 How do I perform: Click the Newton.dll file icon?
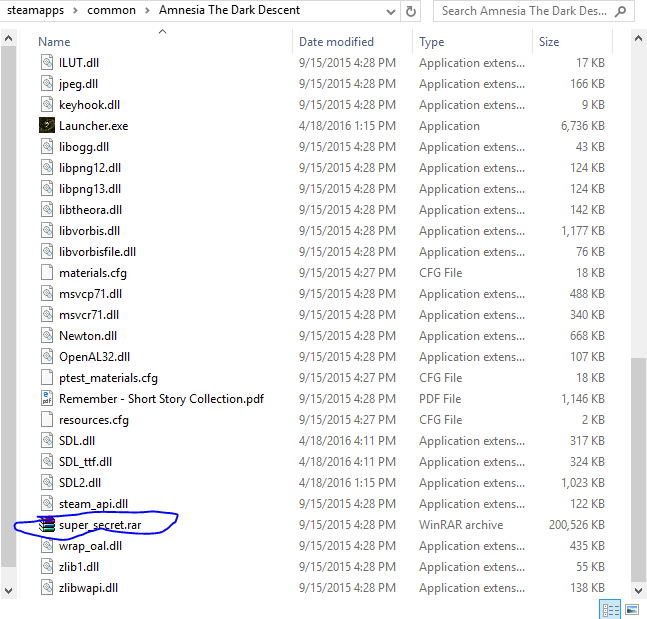pyautogui.click(x=47, y=335)
